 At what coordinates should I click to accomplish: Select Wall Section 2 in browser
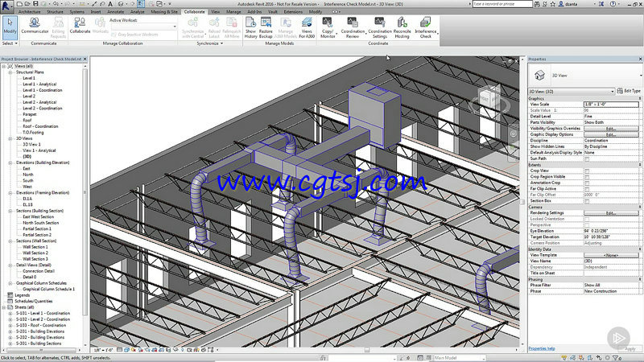pyautogui.click(x=35, y=253)
